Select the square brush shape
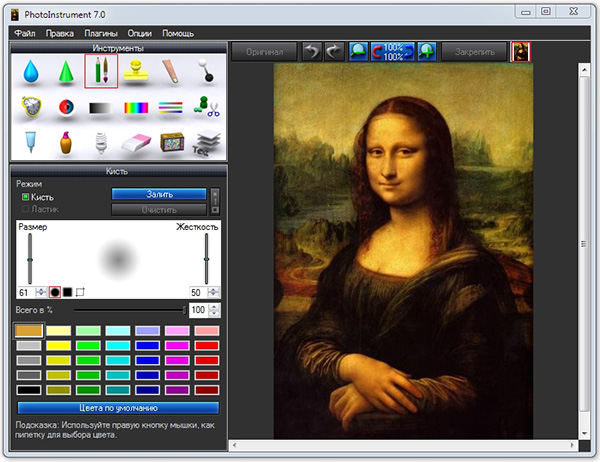Screen dimensions: 600x462 pyautogui.click(x=67, y=292)
